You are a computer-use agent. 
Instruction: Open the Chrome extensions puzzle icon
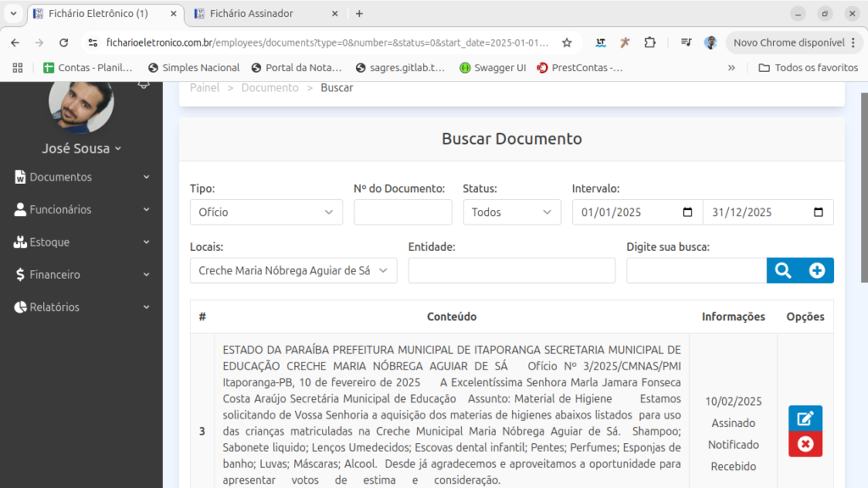(x=650, y=42)
